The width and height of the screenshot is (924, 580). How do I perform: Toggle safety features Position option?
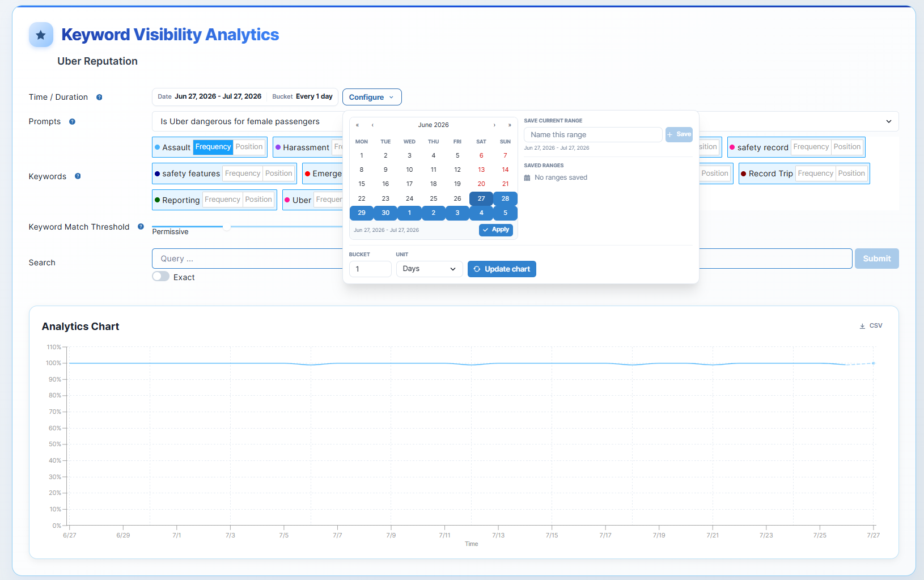tap(278, 173)
